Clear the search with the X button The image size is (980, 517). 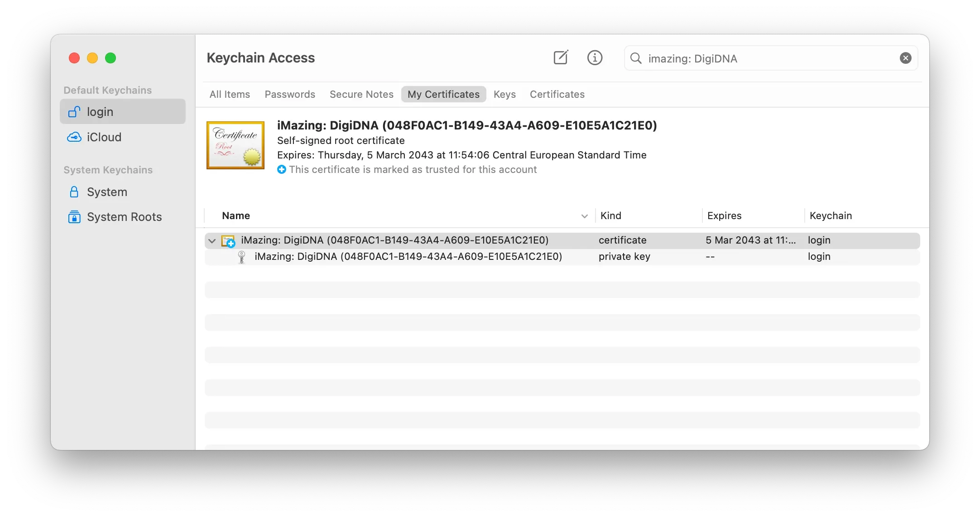point(905,57)
